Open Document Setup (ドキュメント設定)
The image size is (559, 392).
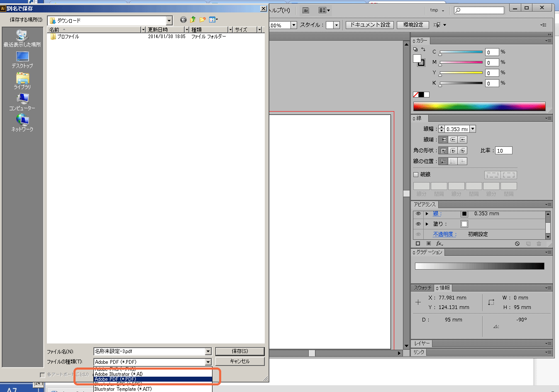tap(370, 25)
